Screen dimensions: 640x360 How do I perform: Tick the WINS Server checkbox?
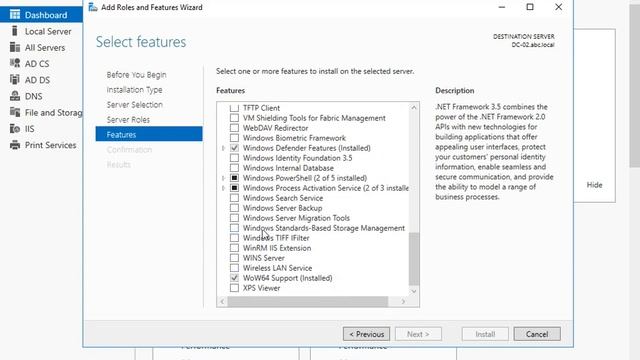(234, 258)
